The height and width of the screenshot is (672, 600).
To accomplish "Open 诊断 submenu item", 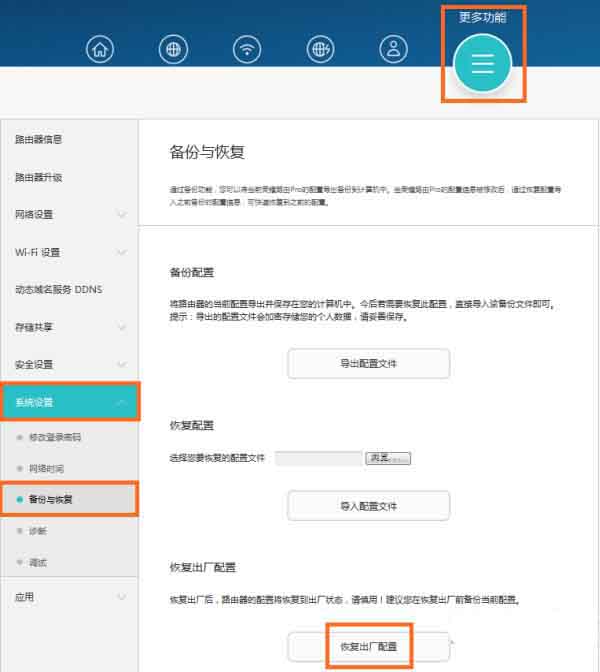I will pyautogui.click(x=38, y=531).
